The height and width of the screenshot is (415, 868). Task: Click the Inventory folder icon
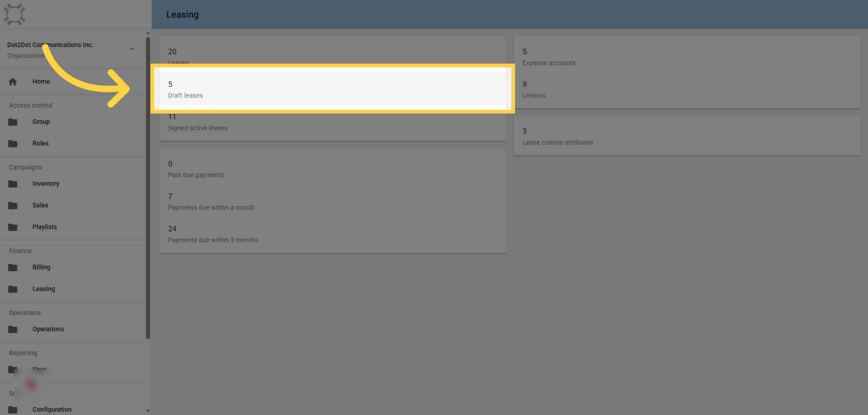pyautogui.click(x=13, y=184)
